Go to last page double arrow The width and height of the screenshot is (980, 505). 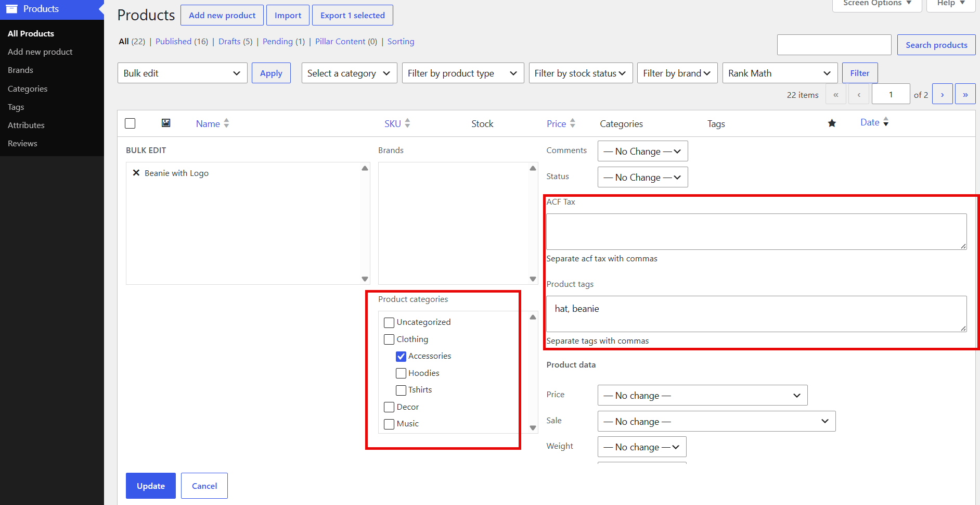pyautogui.click(x=965, y=94)
